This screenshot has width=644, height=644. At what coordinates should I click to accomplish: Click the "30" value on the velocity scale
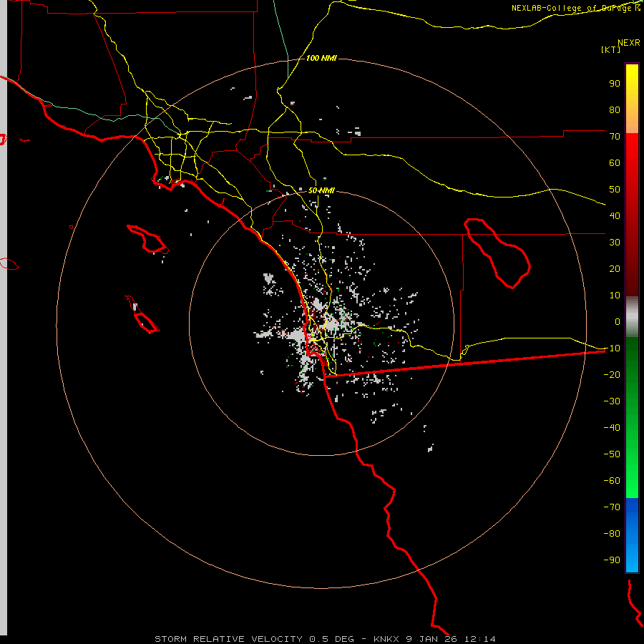click(x=615, y=243)
